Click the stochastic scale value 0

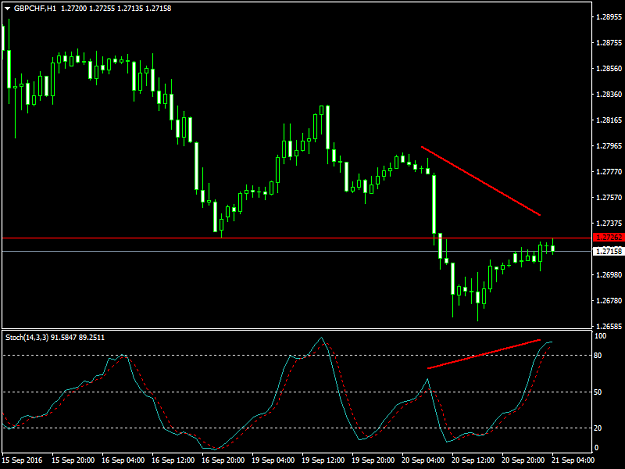click(597, 448)
